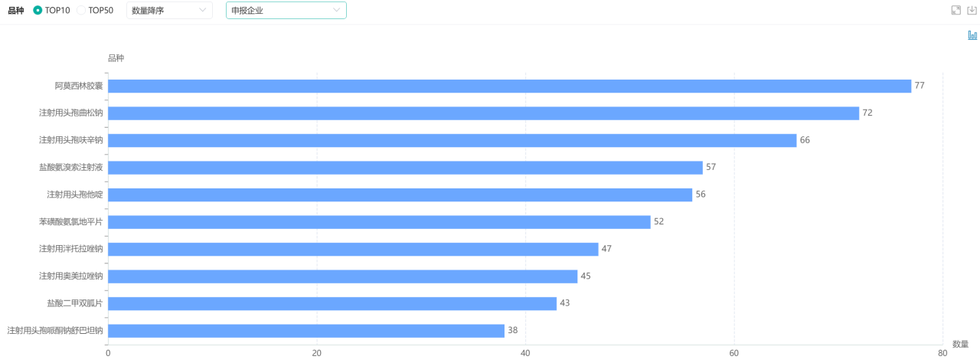Click the value label 77

point(920,86)
